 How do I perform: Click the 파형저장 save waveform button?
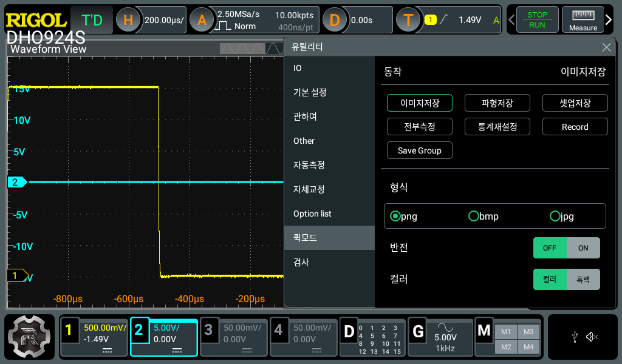click(x=497, y=103)
